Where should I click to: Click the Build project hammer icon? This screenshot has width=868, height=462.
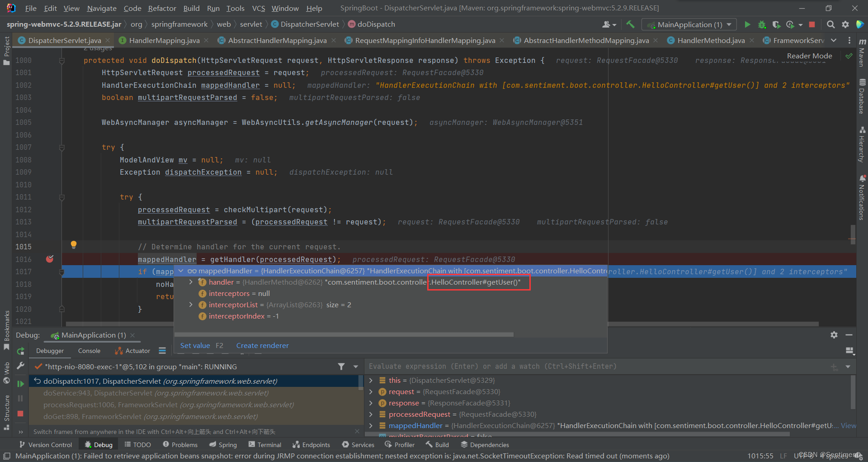click(630, 24)
